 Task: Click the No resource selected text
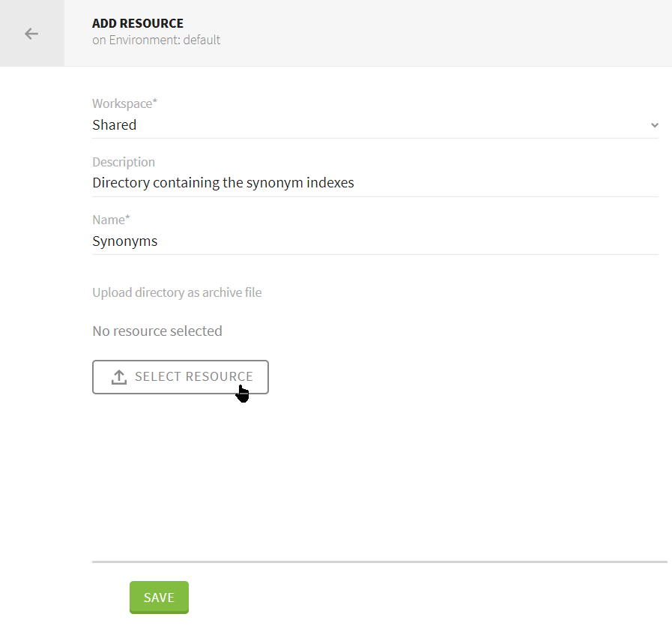(157, 331)
